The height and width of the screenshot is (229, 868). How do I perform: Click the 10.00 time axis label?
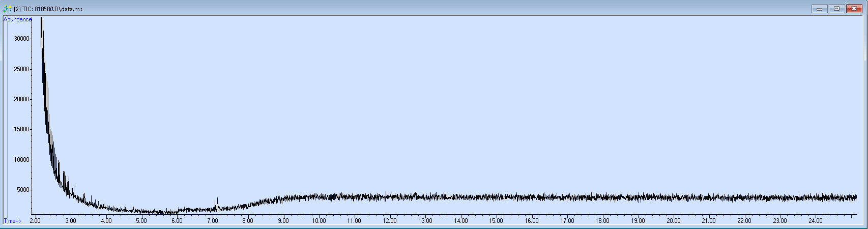coord(319,221)
